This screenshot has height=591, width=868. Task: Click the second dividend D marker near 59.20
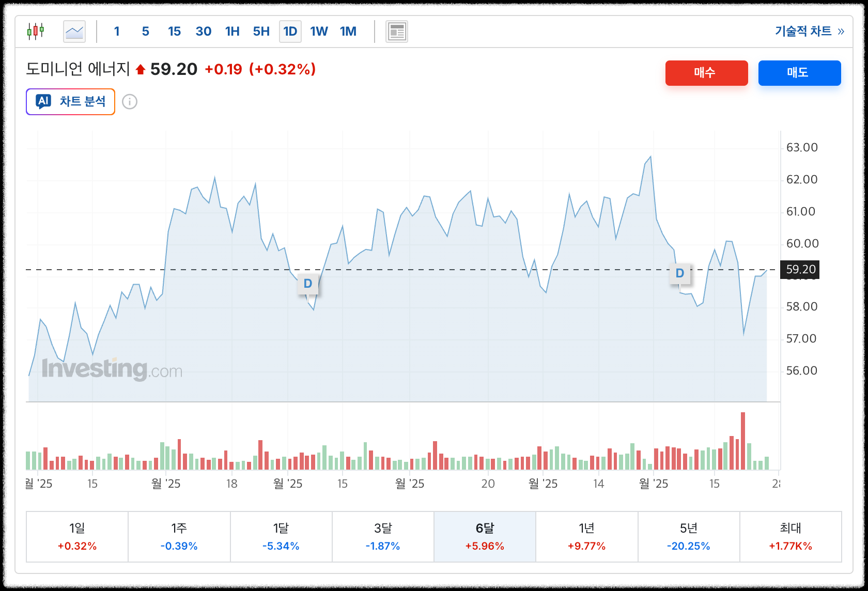click(680, 273)
